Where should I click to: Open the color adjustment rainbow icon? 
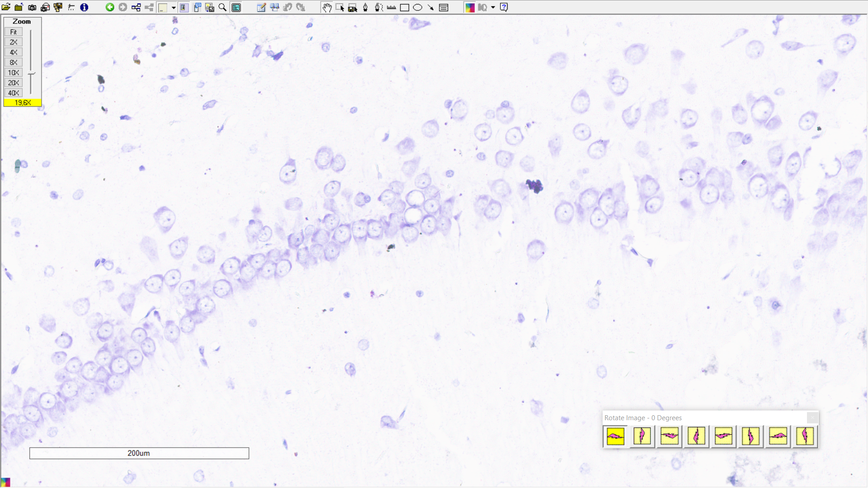[470, 7]
